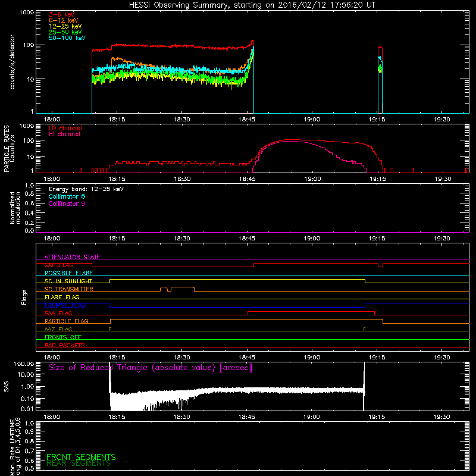This screenshot has width=476, height=476.
Task: Click the Normalized modulation axis label
Action: pos(15,208)
